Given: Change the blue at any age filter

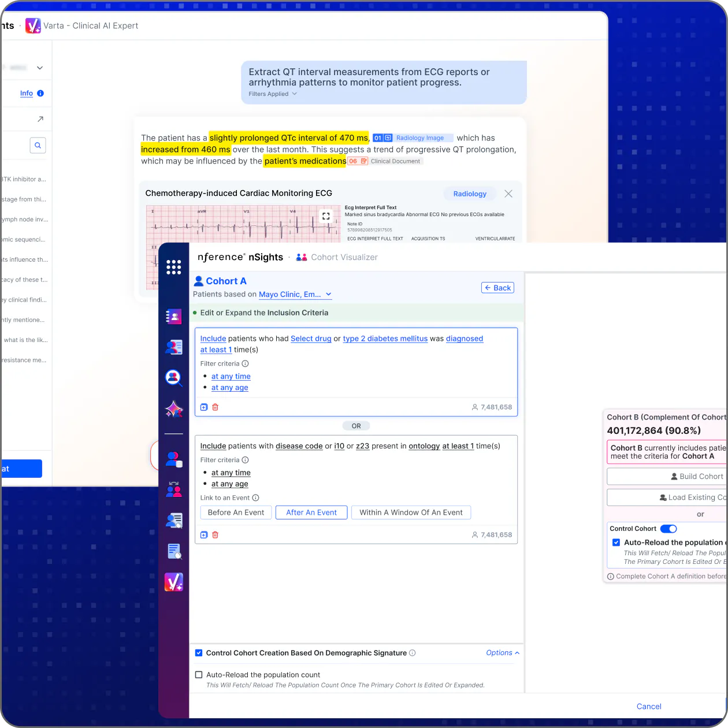Looking at the screenshot, I should pyautogui.click(x=230, y=388).
